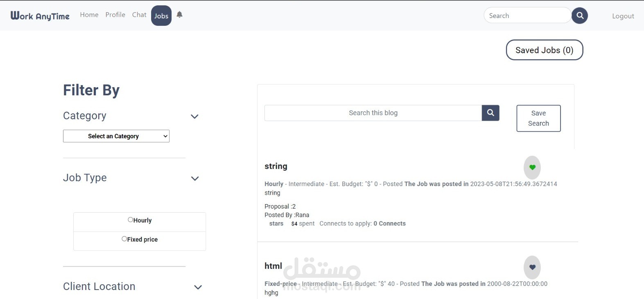
Task: Click the '$4 spent' text
Action: (303, 223)
